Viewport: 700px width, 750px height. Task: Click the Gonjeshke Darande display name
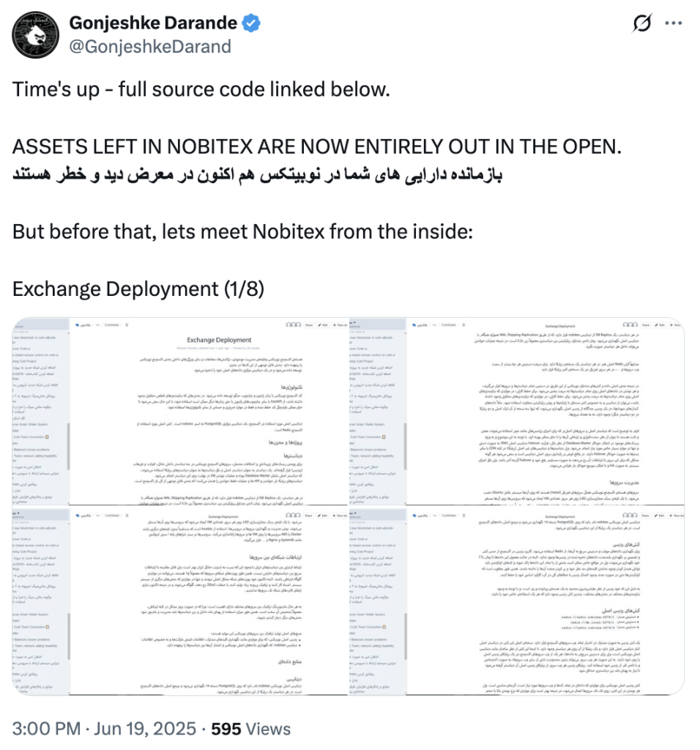[153, 23]
